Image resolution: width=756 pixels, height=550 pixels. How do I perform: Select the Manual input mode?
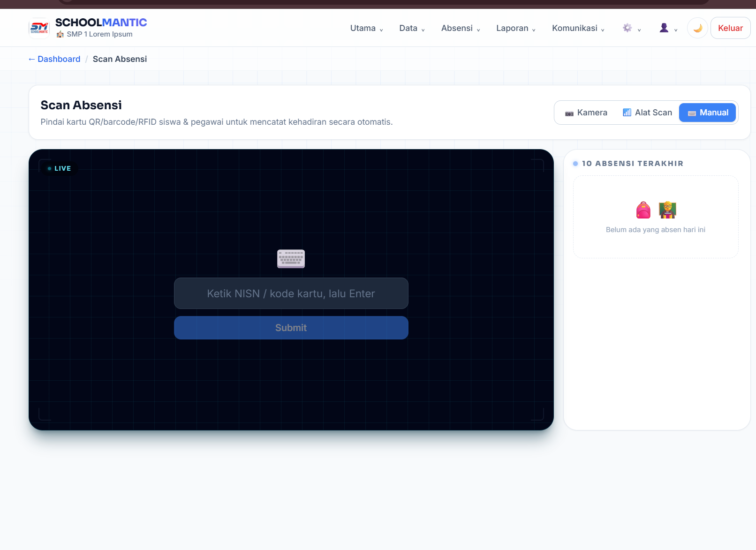708,113
